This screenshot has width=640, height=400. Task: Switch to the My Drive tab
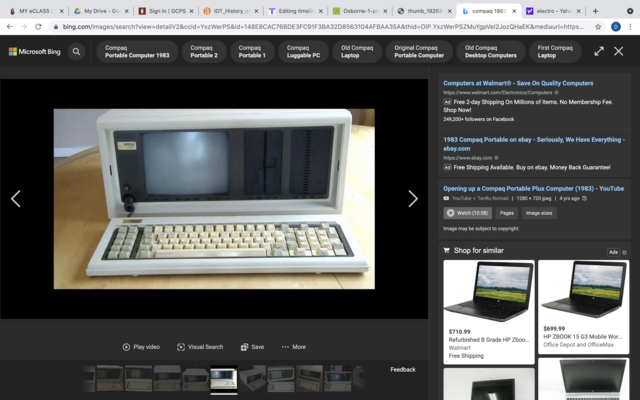[x=99, y=11]
